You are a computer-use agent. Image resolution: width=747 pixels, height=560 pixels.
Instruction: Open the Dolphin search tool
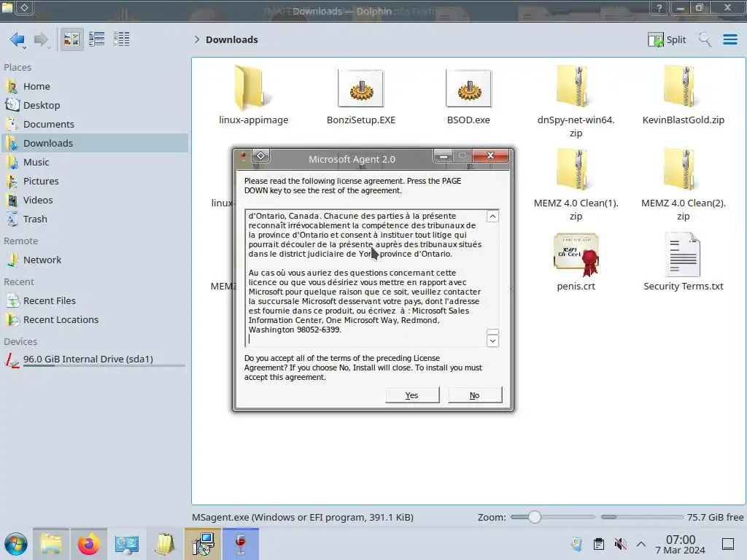click(x=705, y=39)
